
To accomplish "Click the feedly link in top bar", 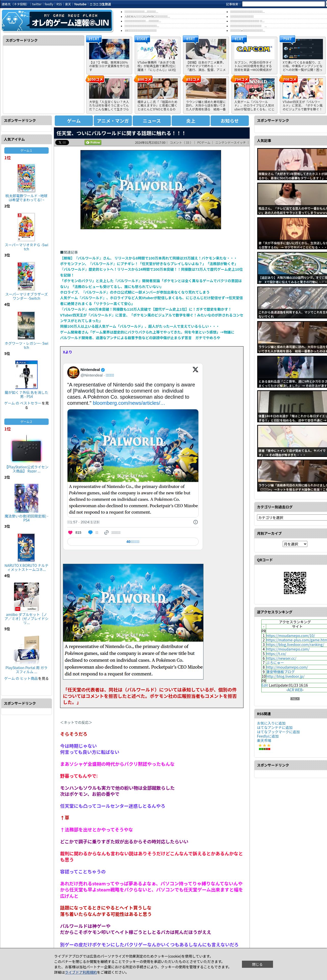I will click(49, 4).
